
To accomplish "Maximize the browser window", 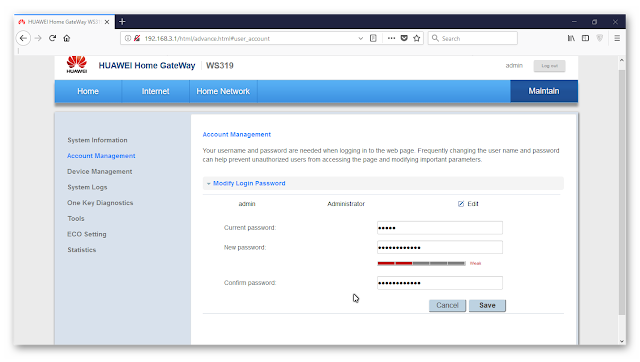I will tap(594, 22).
